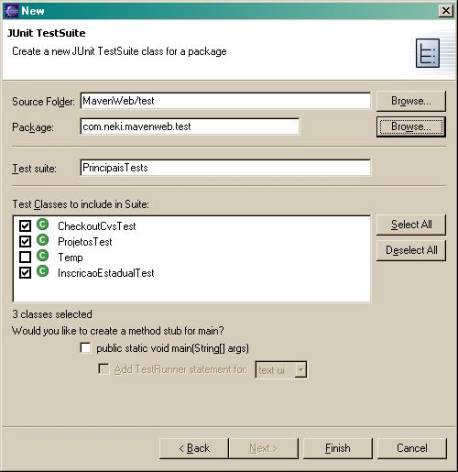The width and height of the screenshot is (458, 472).
Task: Click the JUnit TestSuite wizard banner icon
Action: (428, 53)
